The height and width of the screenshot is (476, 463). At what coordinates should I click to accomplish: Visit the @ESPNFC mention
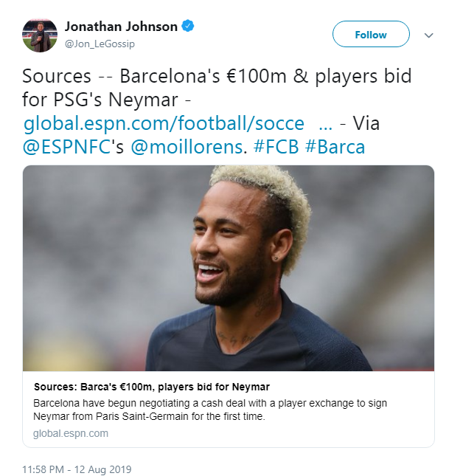[x=66, y=147]
